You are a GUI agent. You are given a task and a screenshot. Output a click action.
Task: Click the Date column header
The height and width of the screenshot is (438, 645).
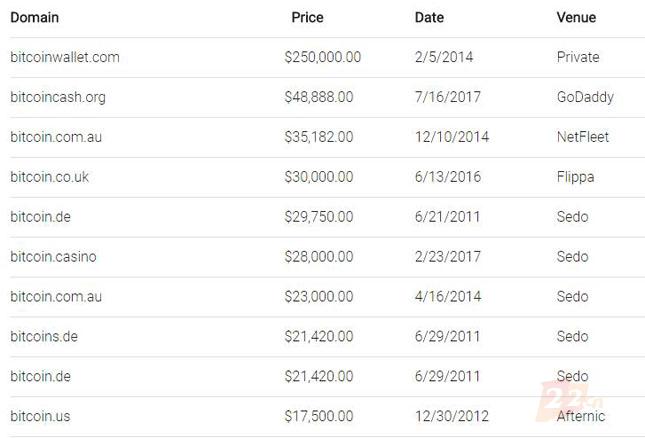click(x=429, y=17)
